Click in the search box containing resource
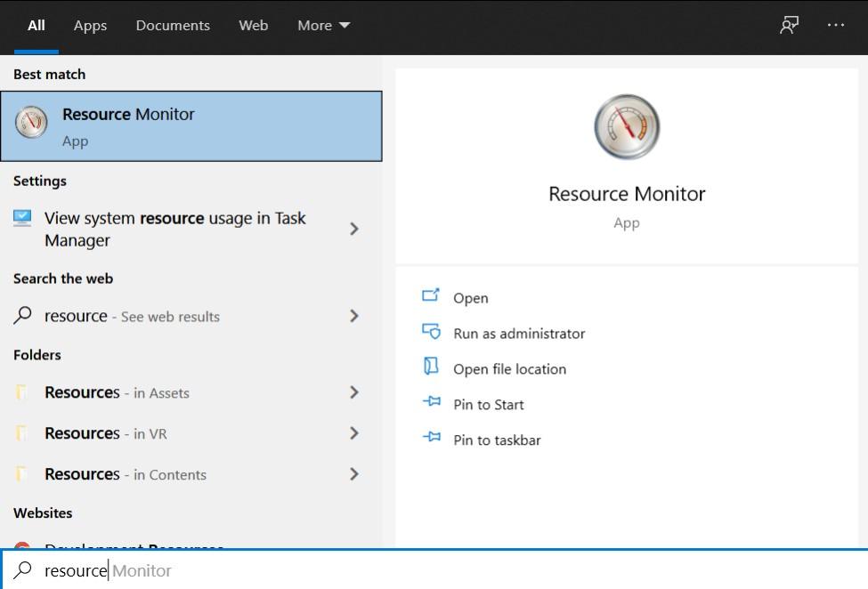 pos(434,570)
